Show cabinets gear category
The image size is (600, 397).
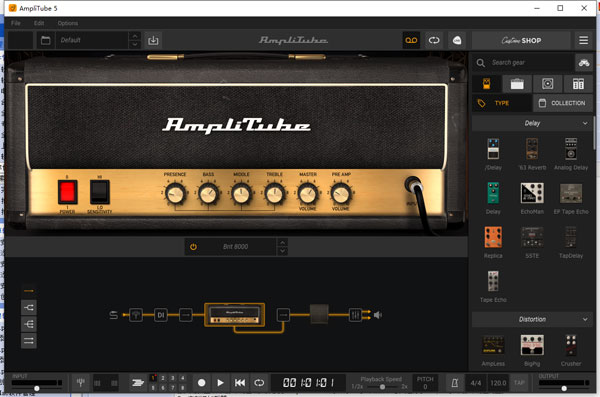pos(548,83)
